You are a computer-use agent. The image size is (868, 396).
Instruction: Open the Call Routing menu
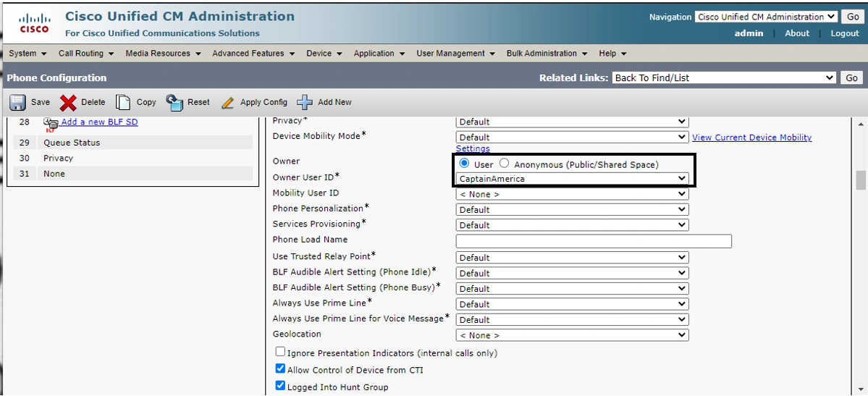[x=86, y=53]
